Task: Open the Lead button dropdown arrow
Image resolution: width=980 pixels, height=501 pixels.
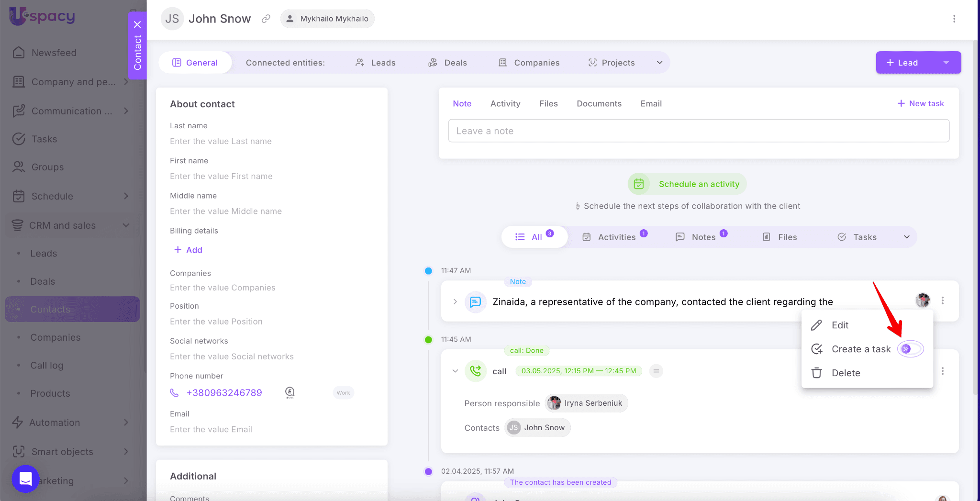Action: [x=946, y=63]
